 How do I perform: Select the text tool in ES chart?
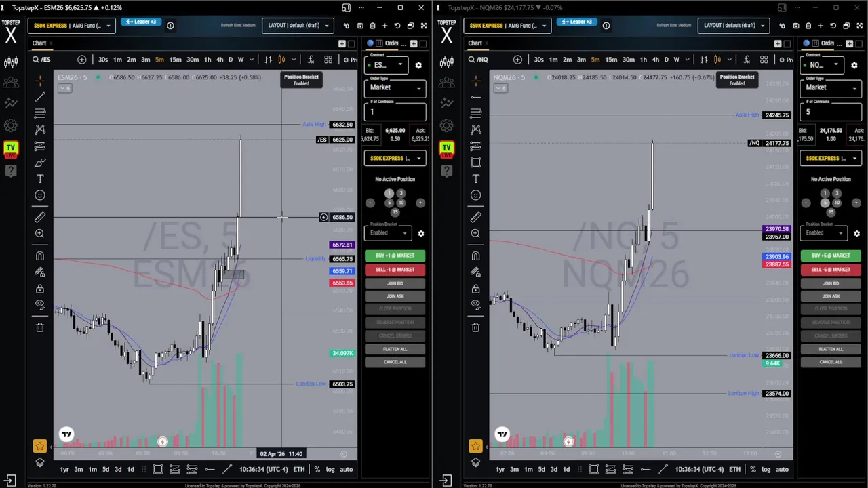coord(40,179)
